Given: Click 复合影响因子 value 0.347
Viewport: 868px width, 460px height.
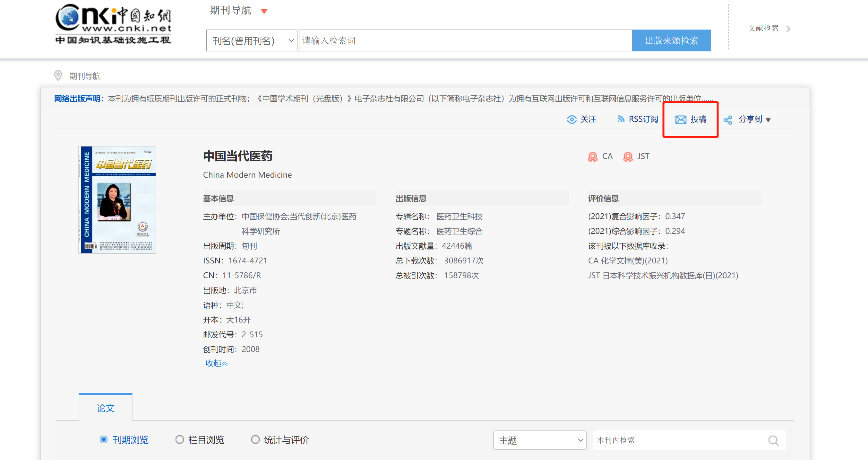Looking at the screenshot, I should [x=675, y=216].
